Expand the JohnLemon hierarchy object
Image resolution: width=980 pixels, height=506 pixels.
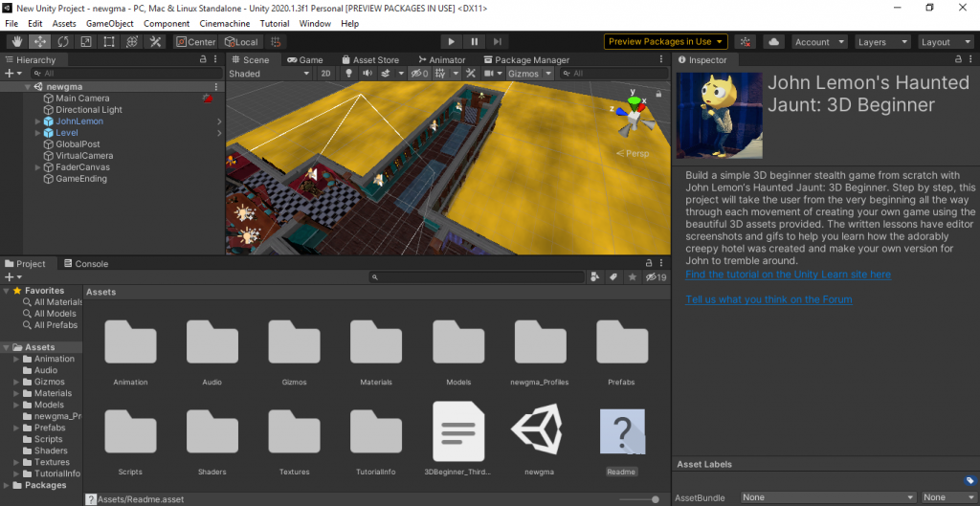click(38, 121)
